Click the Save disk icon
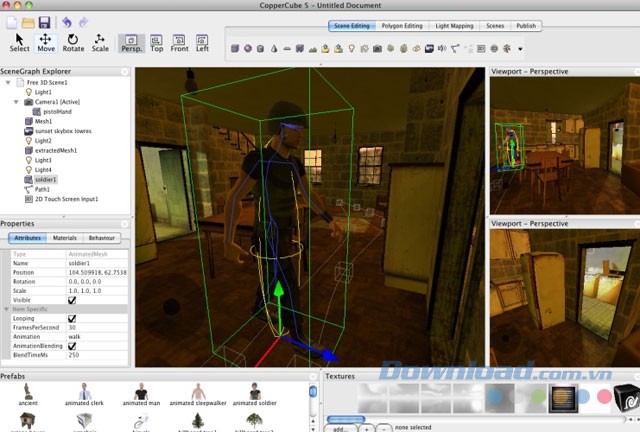640x432 pixels. 45,22
